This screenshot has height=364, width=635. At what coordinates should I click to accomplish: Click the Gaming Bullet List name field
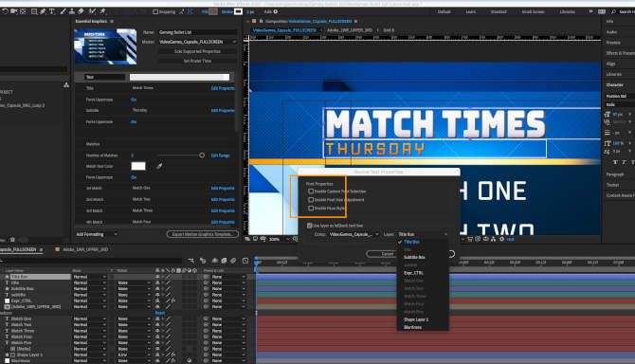point(197,32)
